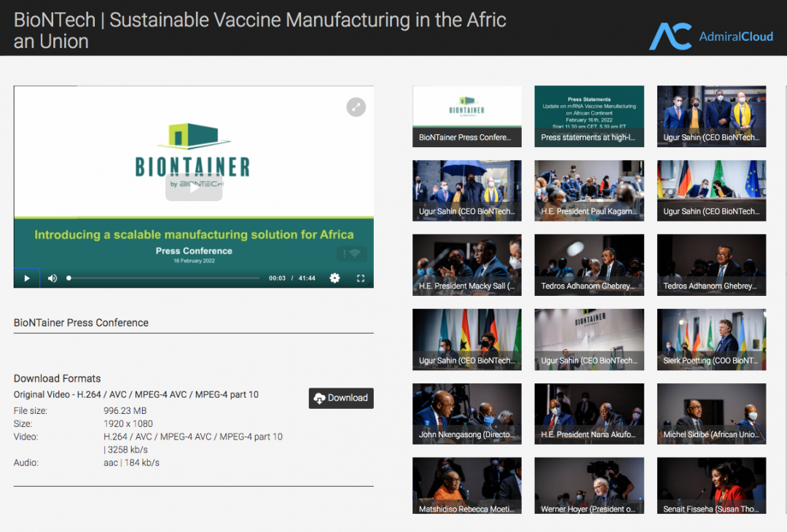Open a Tedros Adhanom Ghebreyesus thumbnail
This screenshot has height=532, width=787.
[x=589, y=265]
